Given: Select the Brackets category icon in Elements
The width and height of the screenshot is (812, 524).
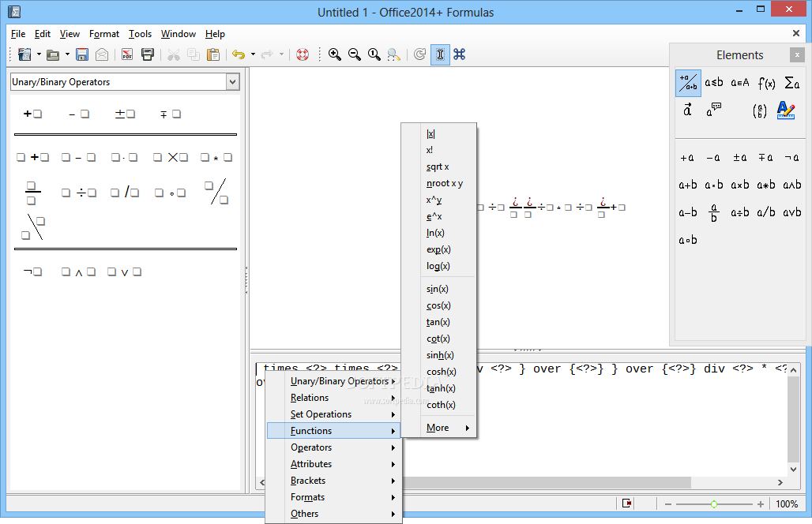Looking at the screenshot, I should (x=760, y=110).
